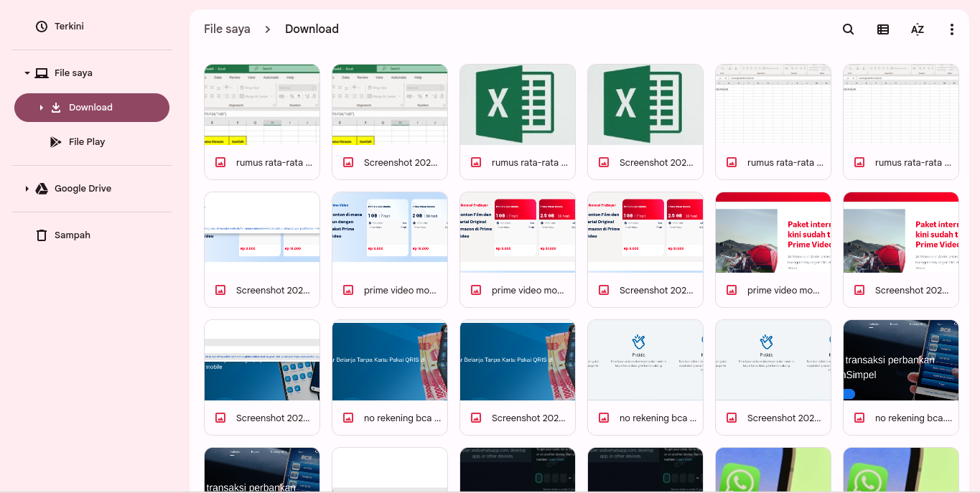Select File saya in the sidebar
The width and height of the screenshot is (980, 493).
(x=92, y=73)
